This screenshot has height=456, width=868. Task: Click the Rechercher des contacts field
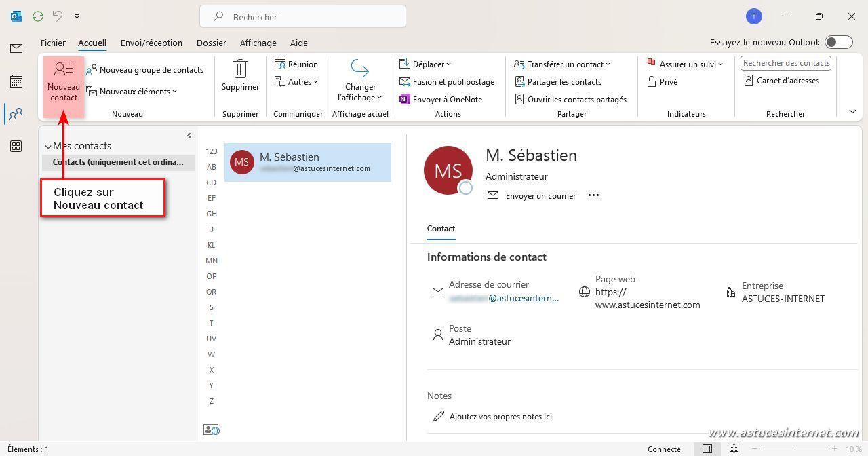(785, 63)
